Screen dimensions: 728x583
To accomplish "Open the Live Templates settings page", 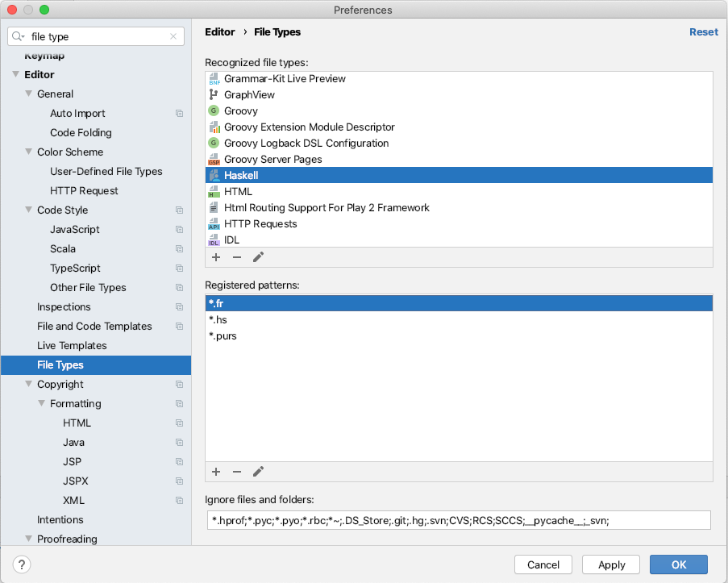I will [x=72, y=346].
